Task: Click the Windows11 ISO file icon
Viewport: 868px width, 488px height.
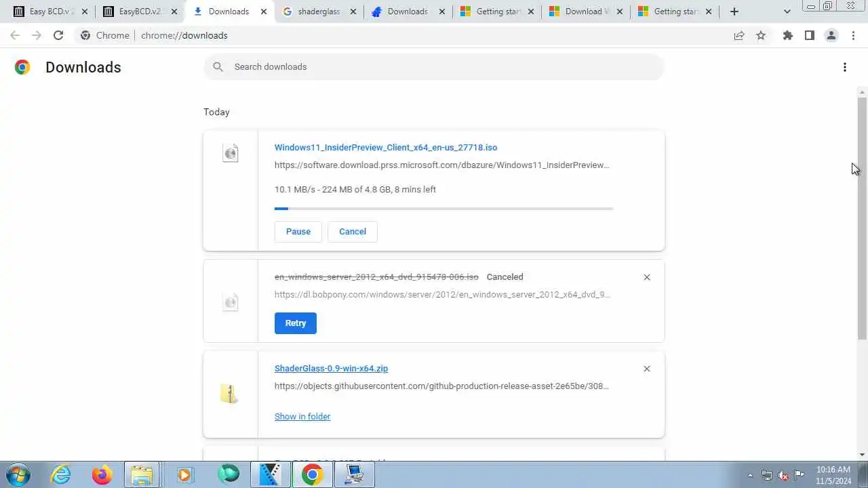Action: tap(231, 153)
